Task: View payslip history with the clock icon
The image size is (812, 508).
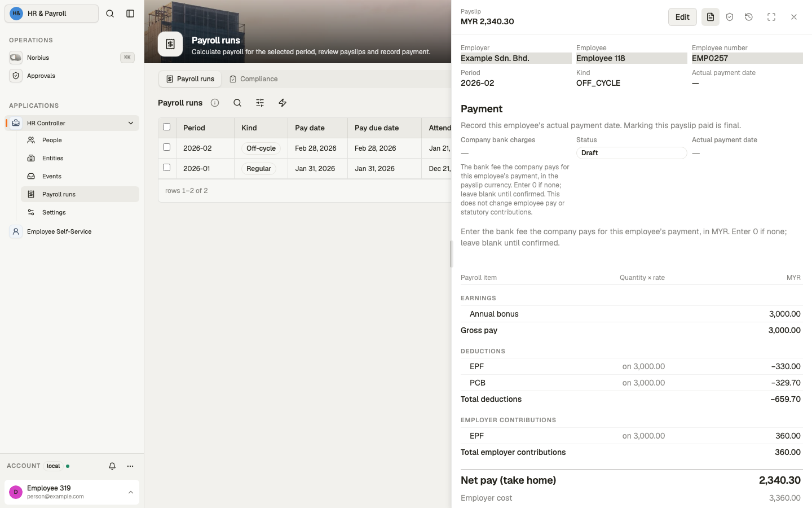Action: tap(749, 17)
